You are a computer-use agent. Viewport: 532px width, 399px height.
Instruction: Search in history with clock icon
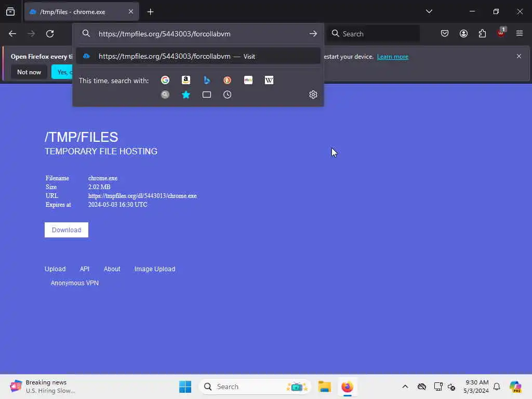[x=228, y=95]
